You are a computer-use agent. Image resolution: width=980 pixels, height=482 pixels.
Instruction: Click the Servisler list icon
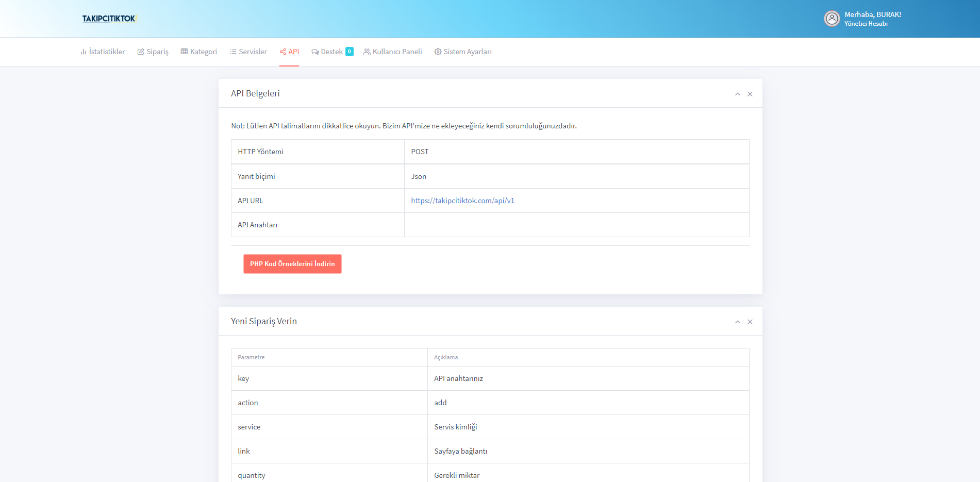pyautogui.click(x=233, y=52)
